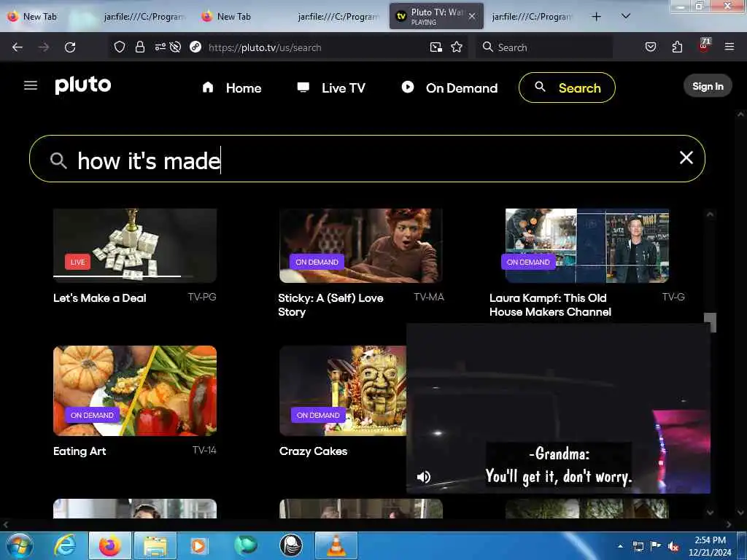
Task: Click the Let's Make a Deal title
Action: point(99,298)
